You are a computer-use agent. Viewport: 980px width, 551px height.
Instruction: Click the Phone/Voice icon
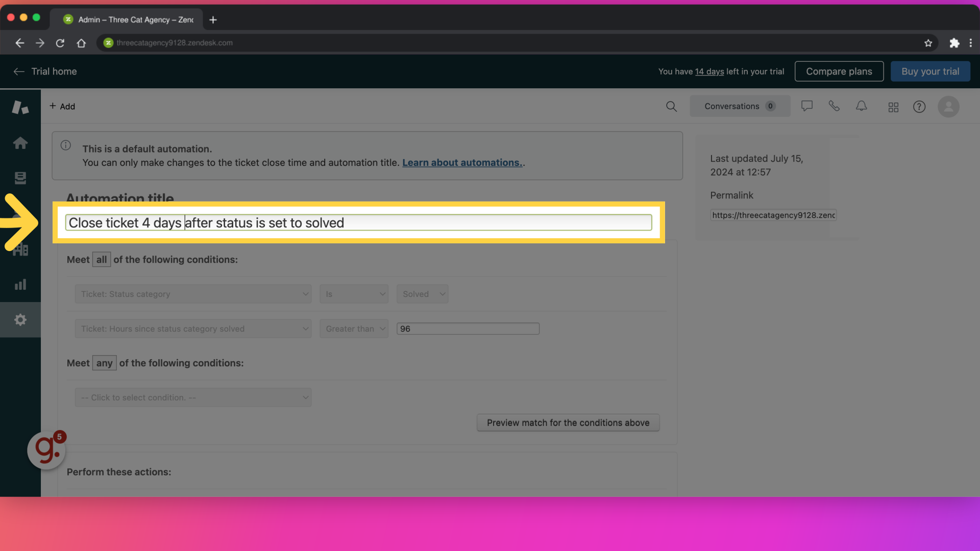click(834, 106)
